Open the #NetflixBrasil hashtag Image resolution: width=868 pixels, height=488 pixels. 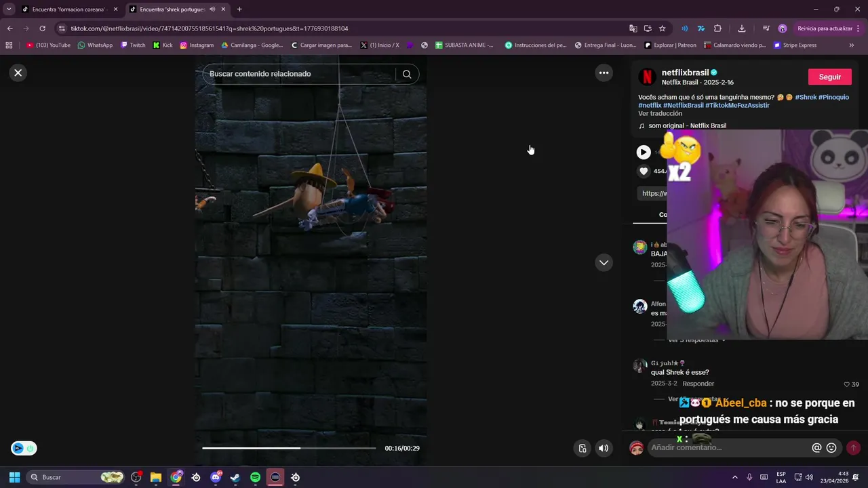(684, 105)
